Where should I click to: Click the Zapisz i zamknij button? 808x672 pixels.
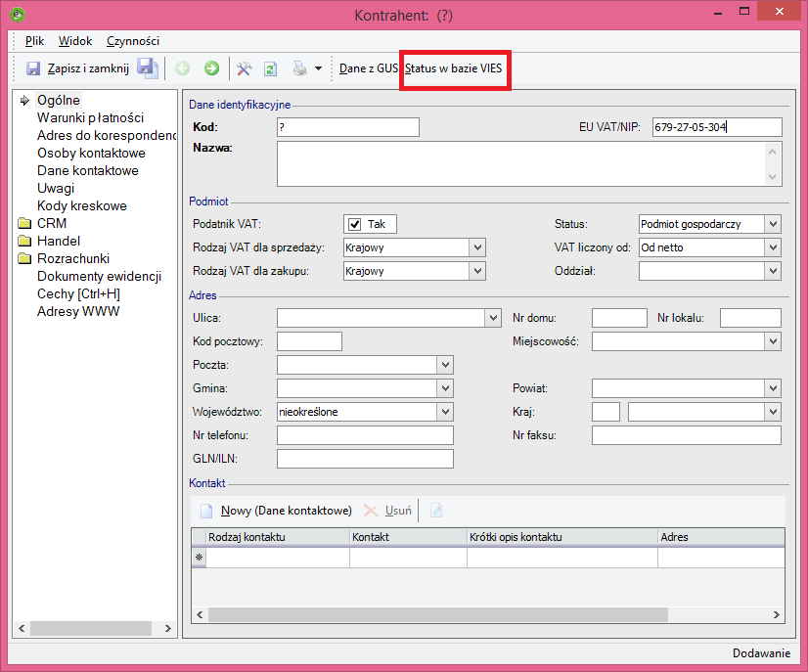(88, 68)
